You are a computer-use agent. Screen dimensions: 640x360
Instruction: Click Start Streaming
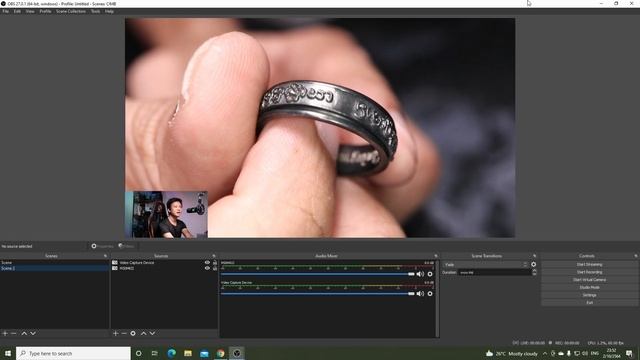pos(589,264)
